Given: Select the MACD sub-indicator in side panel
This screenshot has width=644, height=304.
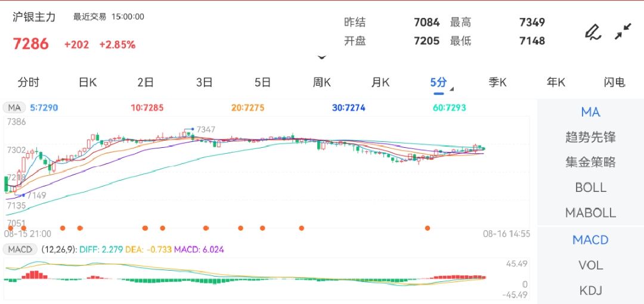Looking at the screenshot, I should point(590,240).
